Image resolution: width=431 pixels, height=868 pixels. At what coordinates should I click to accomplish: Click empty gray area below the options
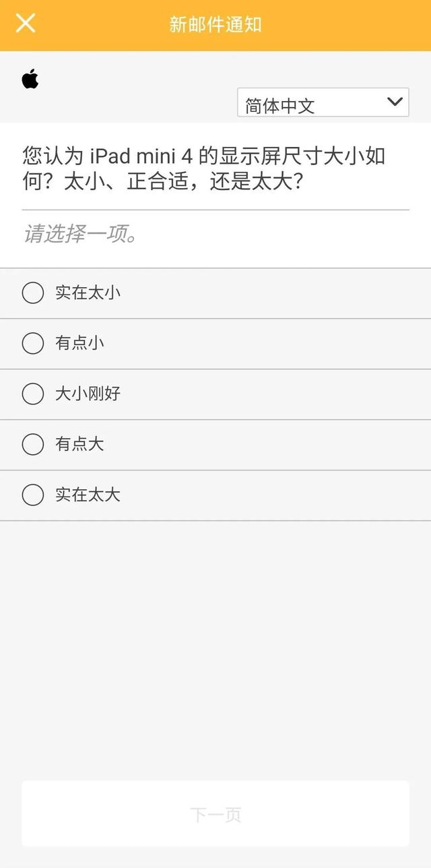click(215, 640)
